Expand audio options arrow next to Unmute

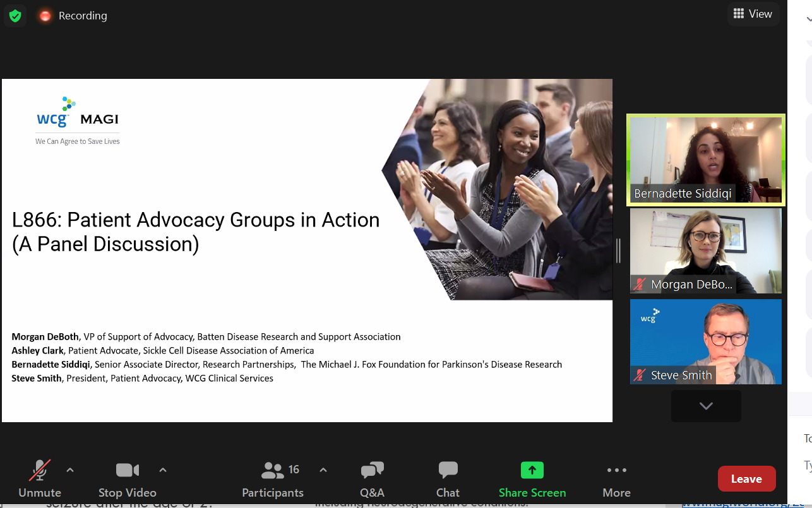(x=70, y=470)
